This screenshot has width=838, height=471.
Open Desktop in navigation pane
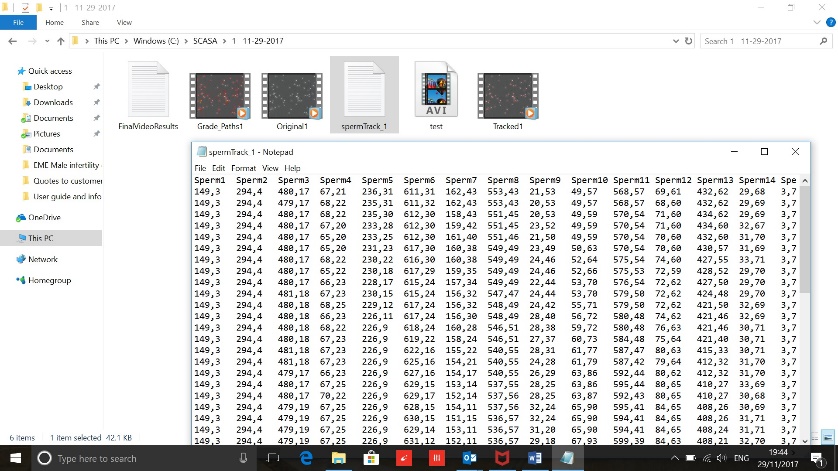coord(48,87)
